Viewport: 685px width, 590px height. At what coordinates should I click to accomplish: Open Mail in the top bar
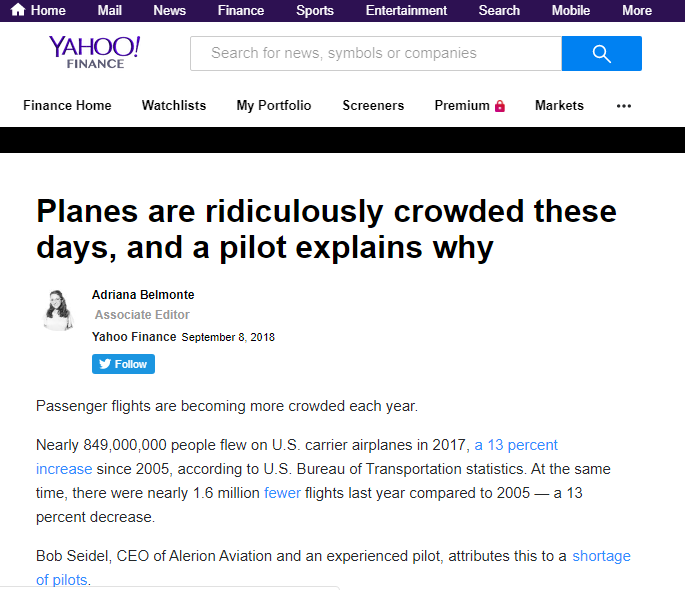pyautogui.click(x=109, y=10)
